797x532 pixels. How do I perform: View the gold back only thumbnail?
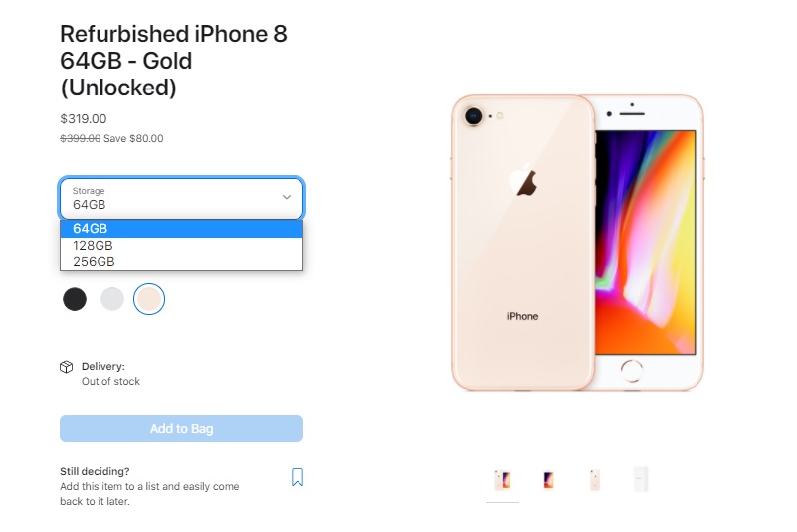pos(595,479)
